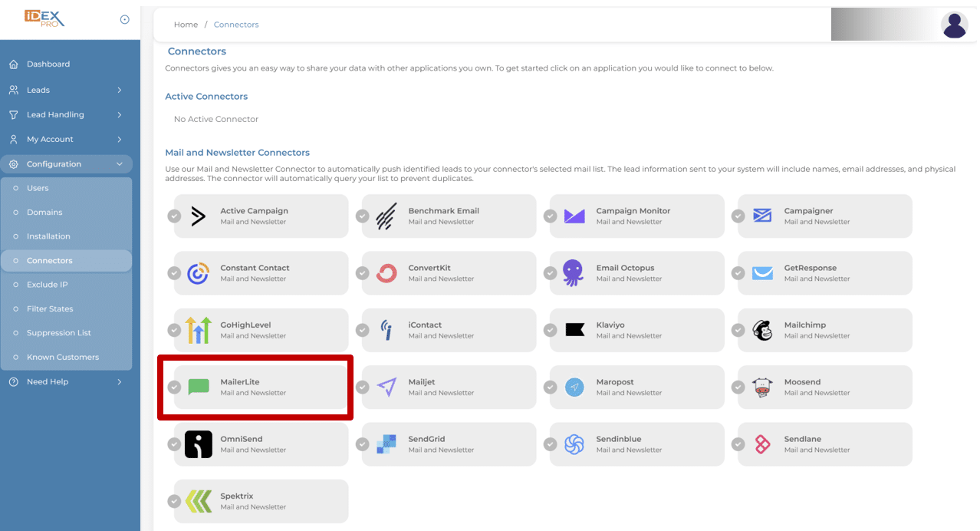Click the ConvertKit logo icon
The width and height of the screenshot is (980, 531).
(x=386, y=273)
